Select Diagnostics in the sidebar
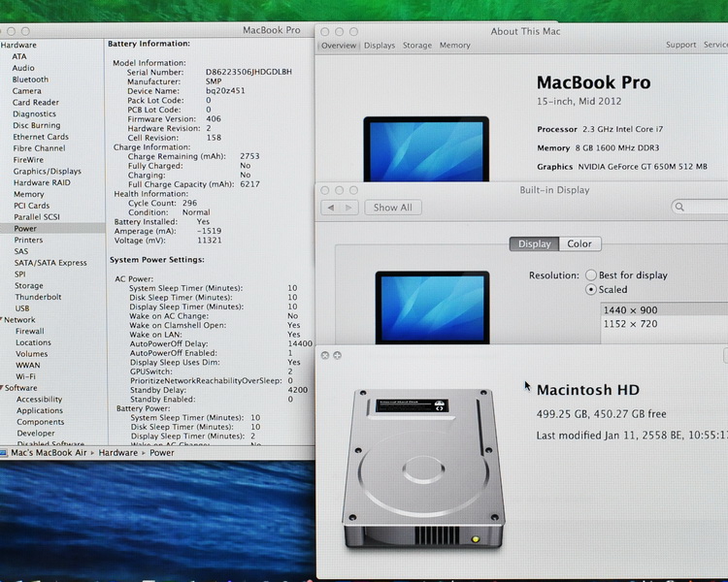 coord(34,113)
